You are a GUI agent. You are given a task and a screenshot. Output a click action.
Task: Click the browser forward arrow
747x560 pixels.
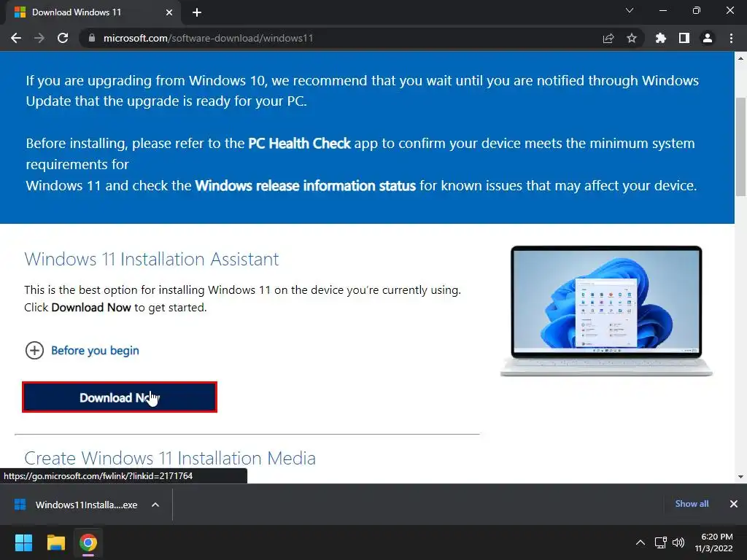coord(39,38)
